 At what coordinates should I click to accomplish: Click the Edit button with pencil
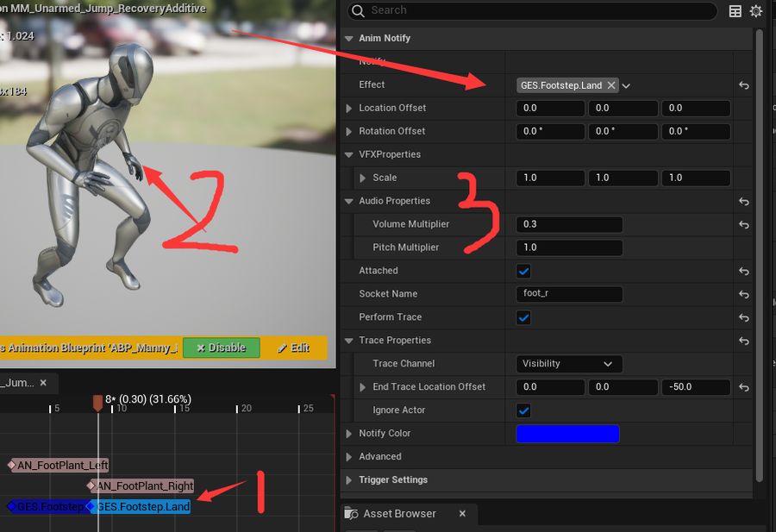tap(293, 347)
